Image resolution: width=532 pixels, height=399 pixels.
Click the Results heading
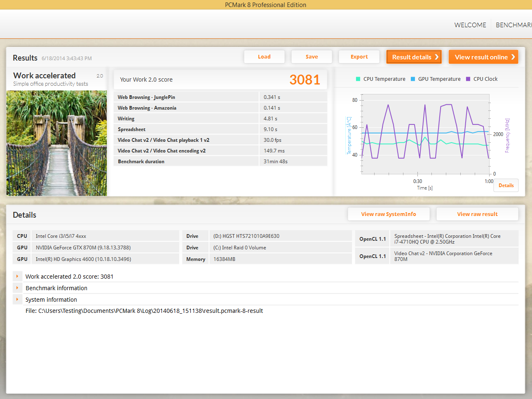click(x=25, y=58)
